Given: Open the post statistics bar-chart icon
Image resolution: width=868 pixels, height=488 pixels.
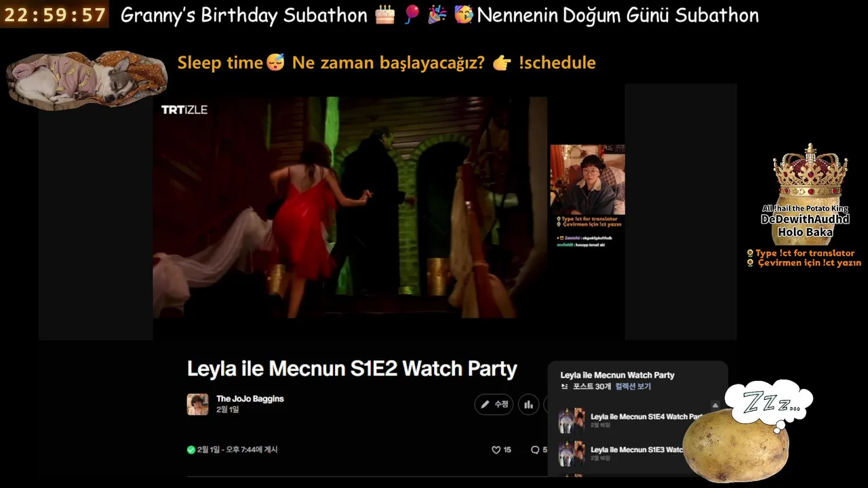Looking at the screenshot, I should (529, 405).
